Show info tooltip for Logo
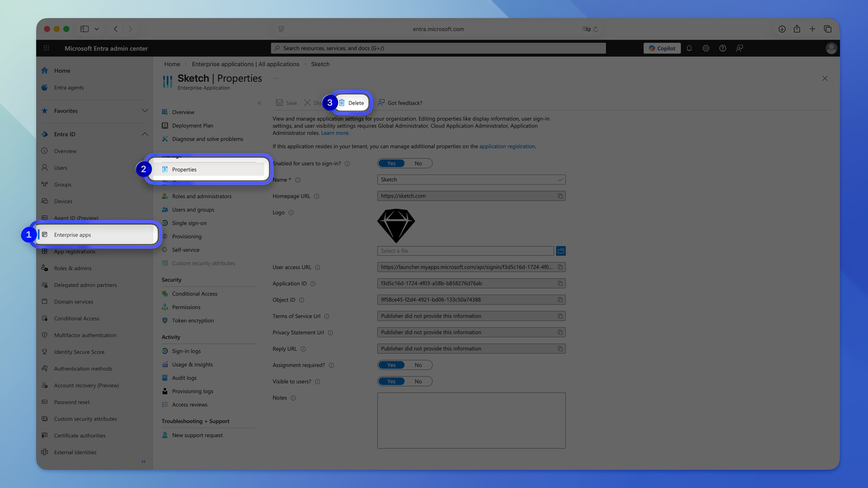 pos(291,212)
